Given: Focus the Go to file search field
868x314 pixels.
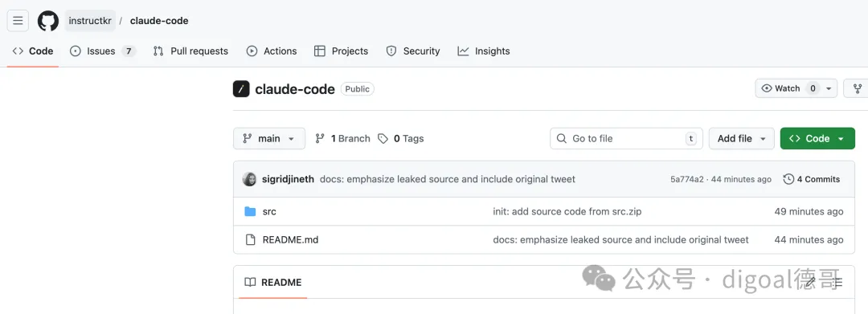Looking at the screenshot, I should pos(626,138).
